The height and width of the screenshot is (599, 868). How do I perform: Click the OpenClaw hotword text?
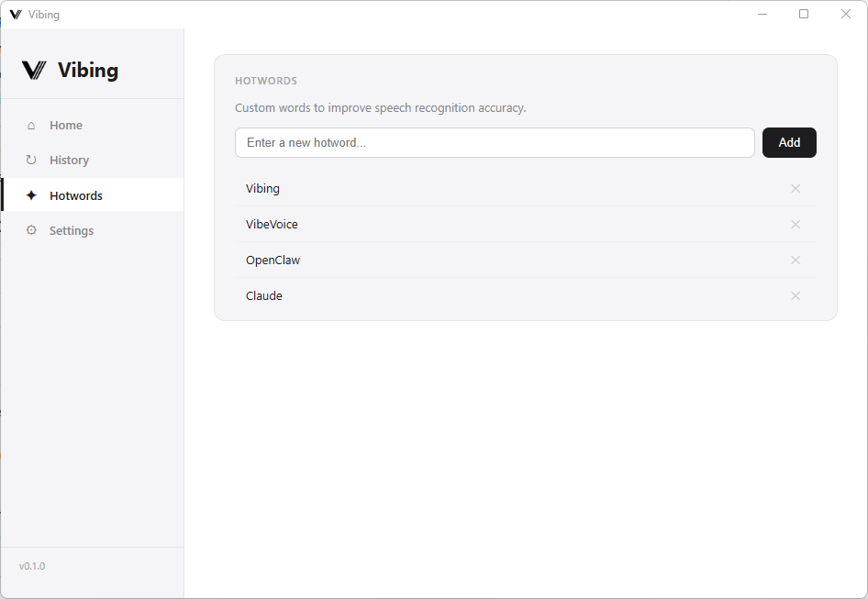click(x=273, y=260)
